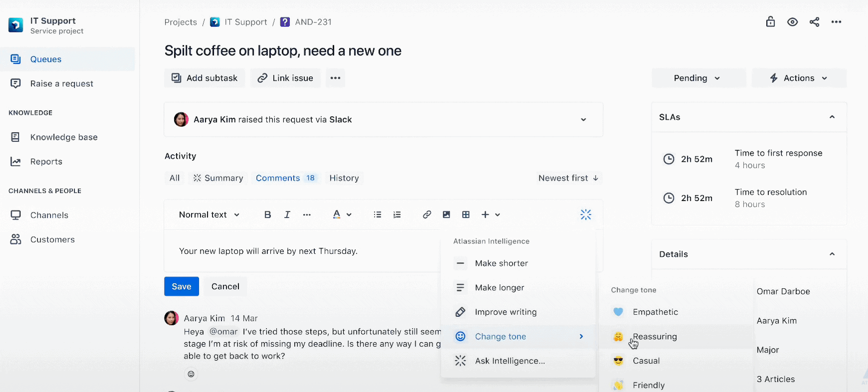Open the Actions dropdown
868x392 pixels.
(x=799, y=78)
